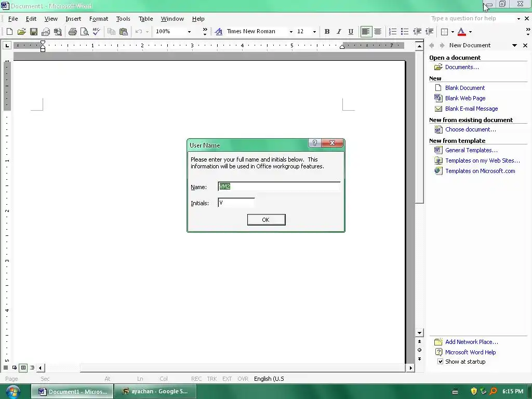Click Templates on Microsoft.com link
Image resolution: width=532 pixels, height=399 pixels.
pos(480,171)
